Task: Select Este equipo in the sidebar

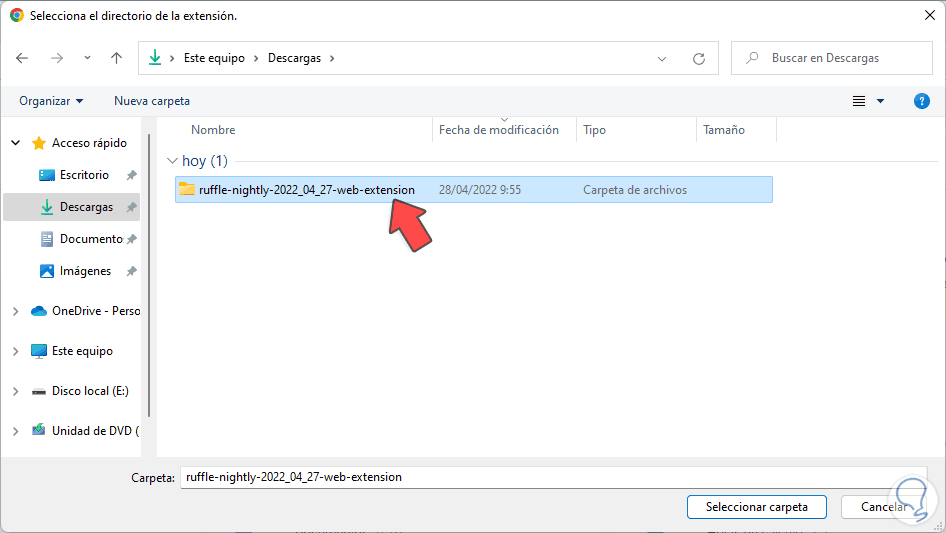Action: pyautogui.click(x=82, y=351)
